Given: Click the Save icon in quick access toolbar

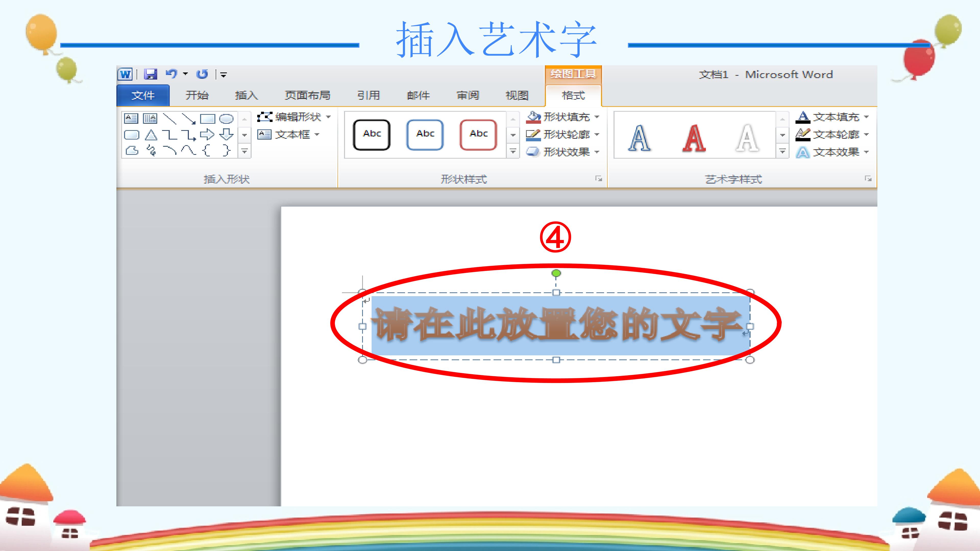Looking at the screenshot, I should pos(151,74).
